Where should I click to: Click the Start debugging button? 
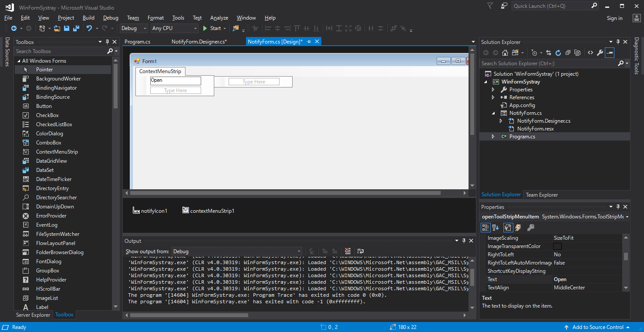[212, 28]
